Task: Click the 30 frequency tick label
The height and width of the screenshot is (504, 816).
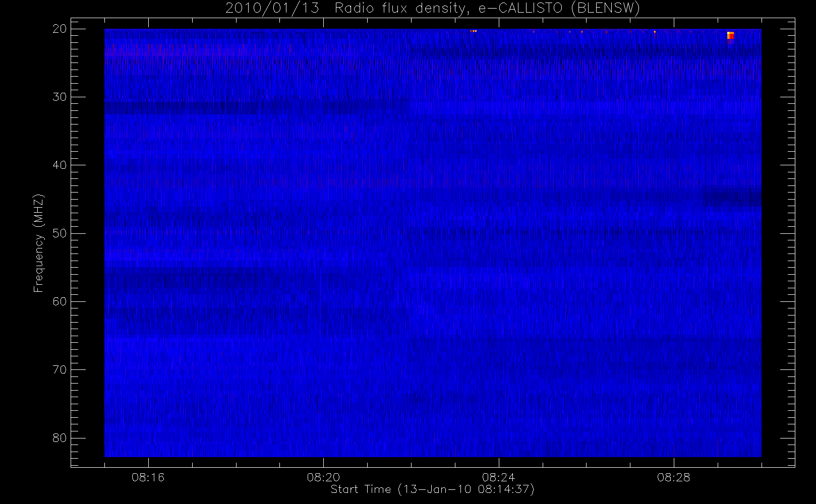Action: (60, 97)
